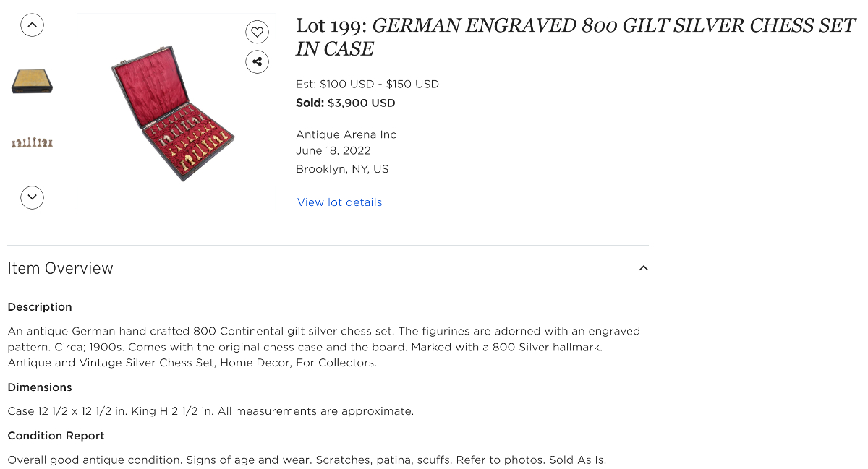Show next thumbnails with down arrow
Viewport: 868px width, 469px height.
pyautogui.click(x=32, y=197)
